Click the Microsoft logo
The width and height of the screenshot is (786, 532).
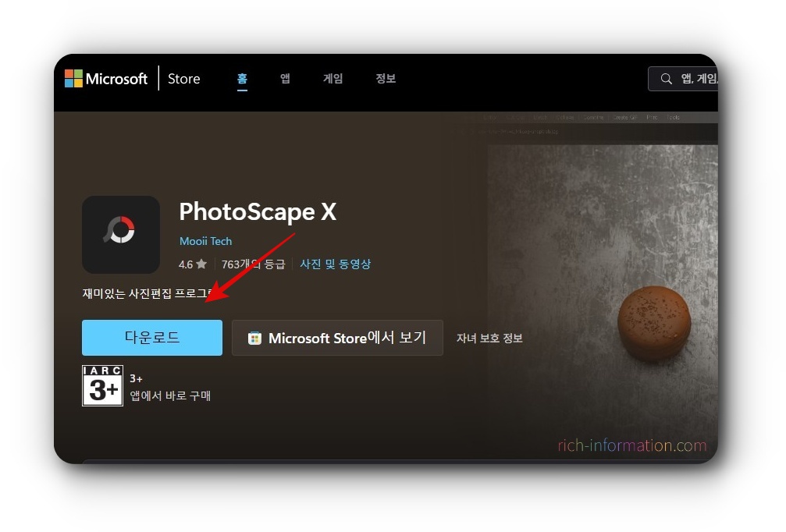[106, 79]
